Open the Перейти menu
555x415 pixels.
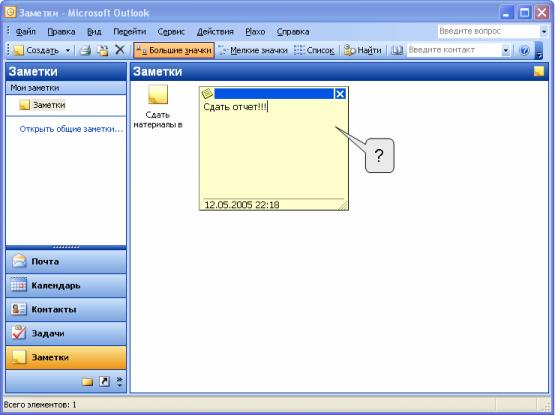(x=130, y=32)
